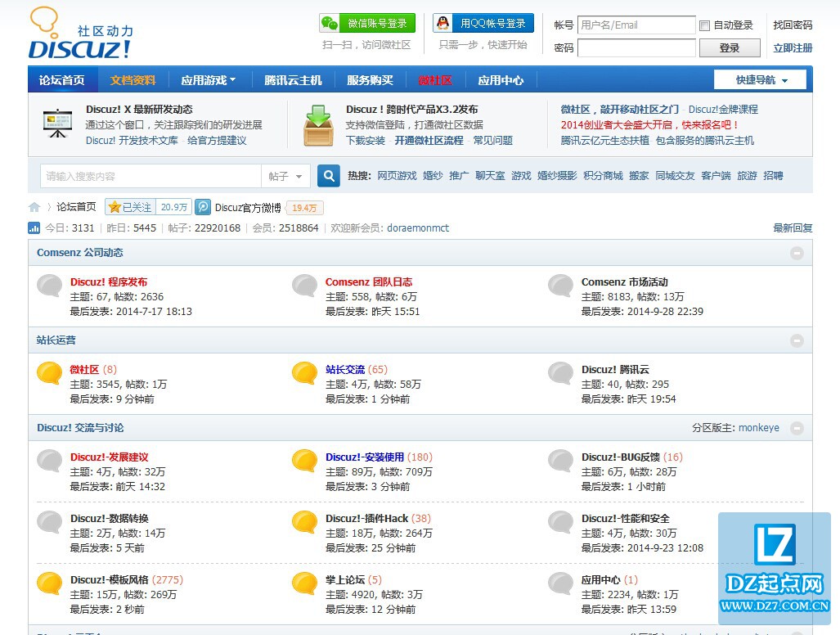The height and width of the screenshot is (635, 840).
Task: Click the Discuz官方微博 Weibo icon
Action: [203, 207]
